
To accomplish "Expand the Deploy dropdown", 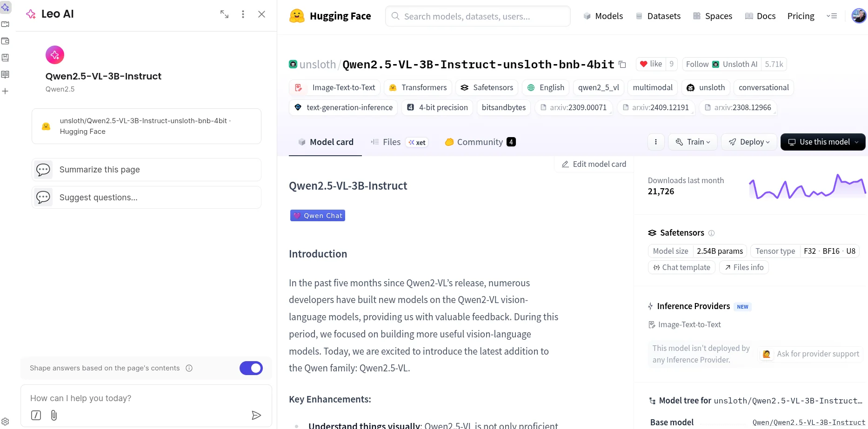I will [749, 142].
